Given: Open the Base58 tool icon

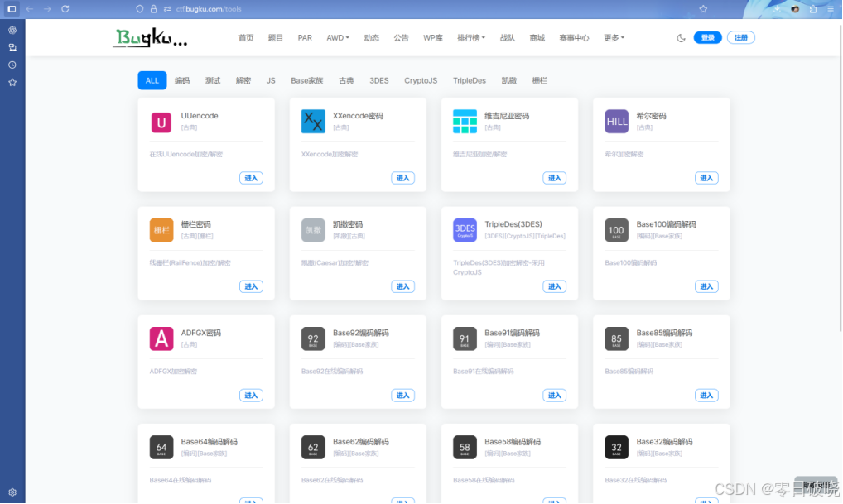Looking at the screenshot, I should (465, 448).
